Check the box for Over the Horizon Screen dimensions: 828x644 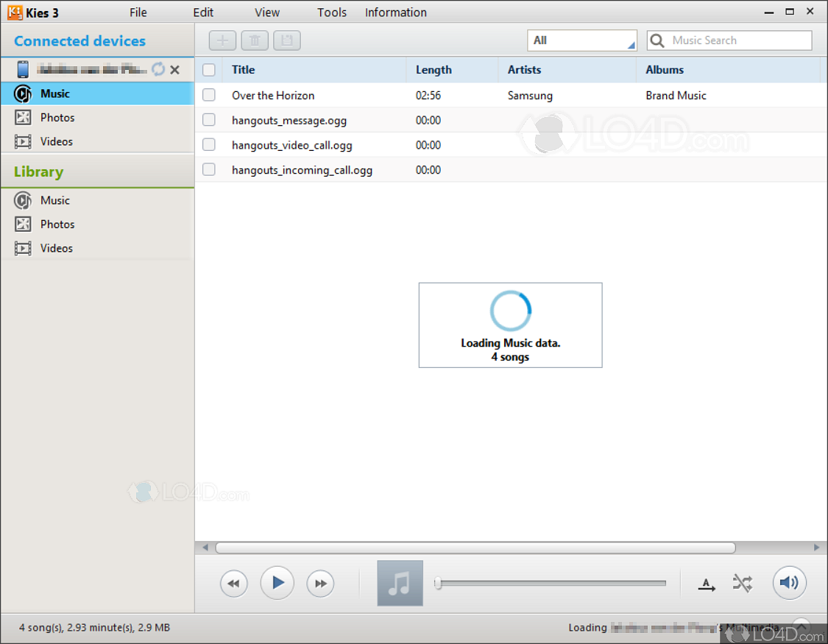(209, 95)
